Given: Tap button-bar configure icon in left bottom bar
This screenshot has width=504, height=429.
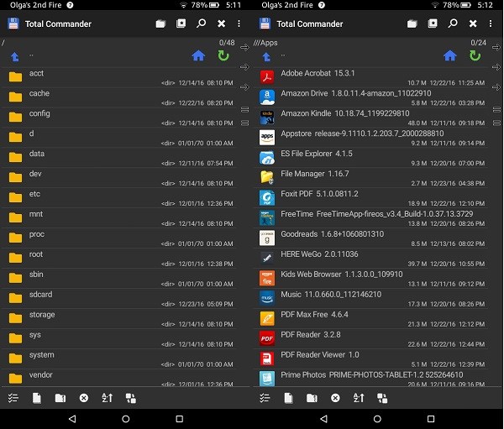Looking at the screenshot, I should click(x=131, y=398).
